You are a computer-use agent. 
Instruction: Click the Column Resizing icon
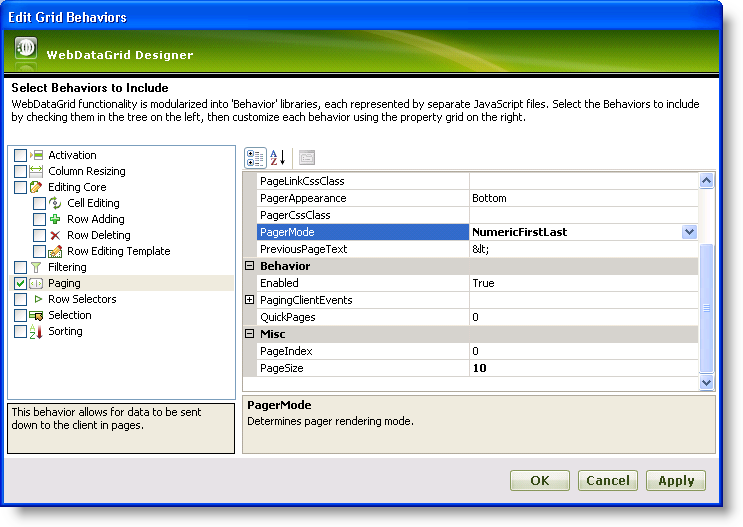(x=36, y=171)
